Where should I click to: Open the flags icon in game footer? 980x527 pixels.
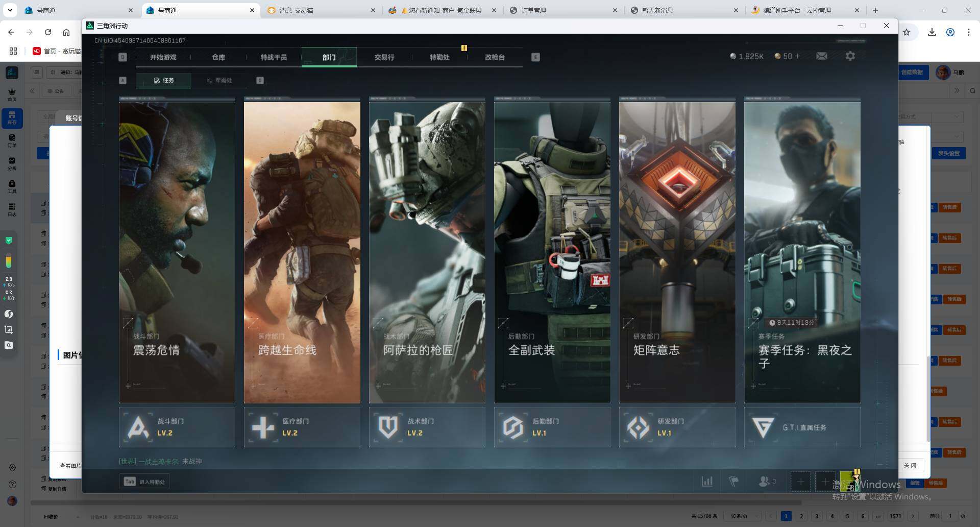tap(733, 481)
